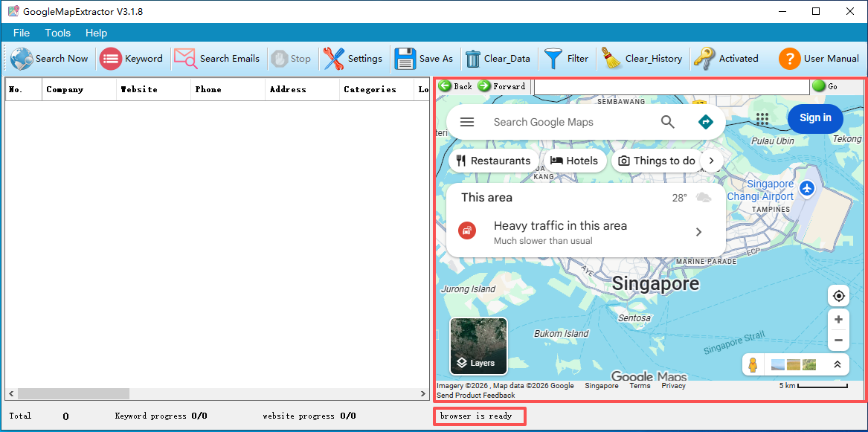The width and height of the screenshot is (868, 432).
Task: Start Search Emails from toolbar
Action: (x=185, y=59)
